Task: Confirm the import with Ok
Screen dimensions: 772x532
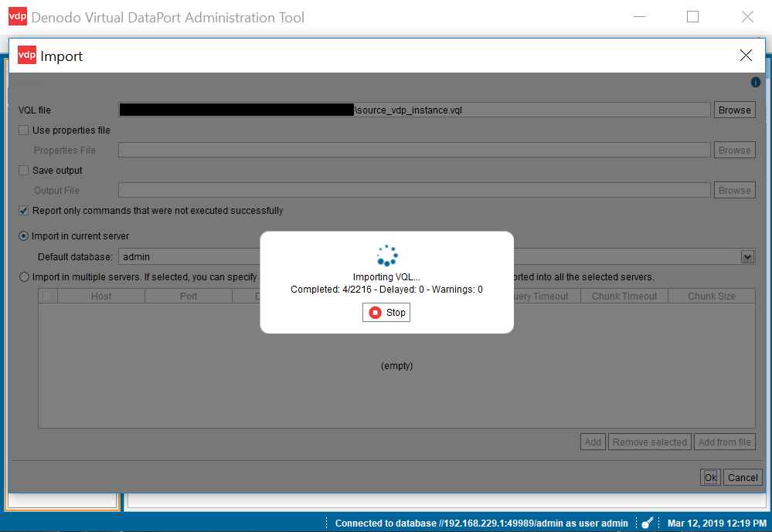Action: point(710,477)
